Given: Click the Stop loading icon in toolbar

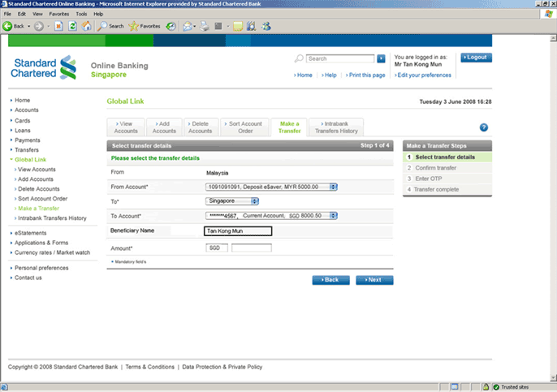Looking at the screenshot, I should tap(58, 26).
